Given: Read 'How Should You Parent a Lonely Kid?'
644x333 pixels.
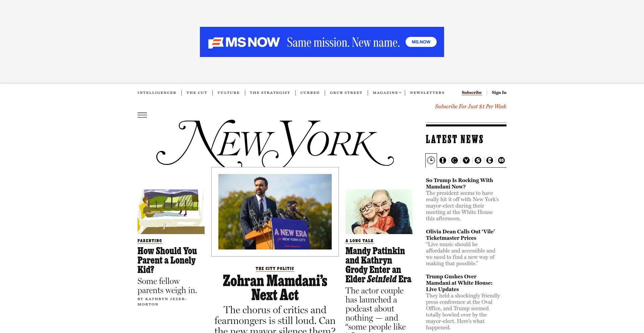Looking at the screenshot, I should tap(167, 260).
